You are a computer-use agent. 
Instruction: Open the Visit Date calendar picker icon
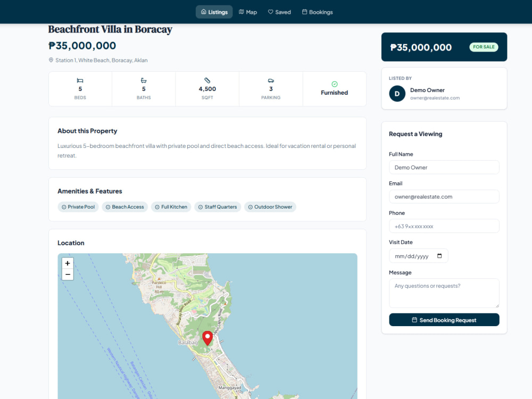pyautogui.click(x=439, y=256)
